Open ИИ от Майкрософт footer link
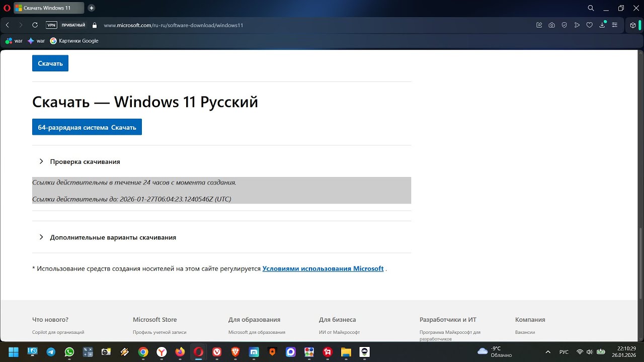Screen dimensions: 644x362 [340, 332]
